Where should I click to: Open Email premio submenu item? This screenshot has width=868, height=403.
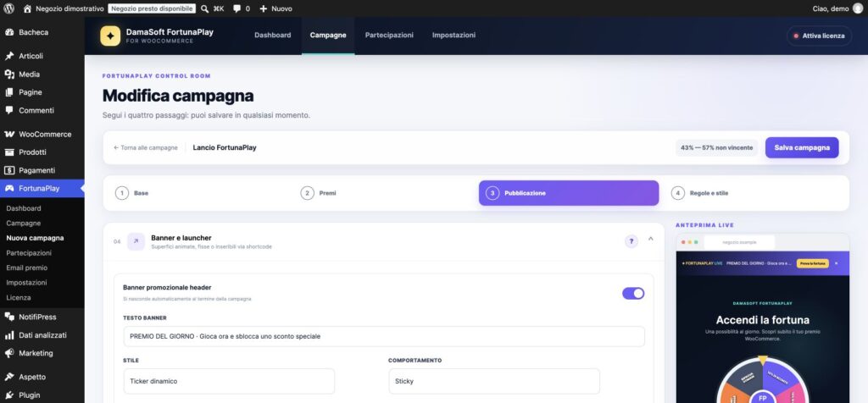pos(26,268)
